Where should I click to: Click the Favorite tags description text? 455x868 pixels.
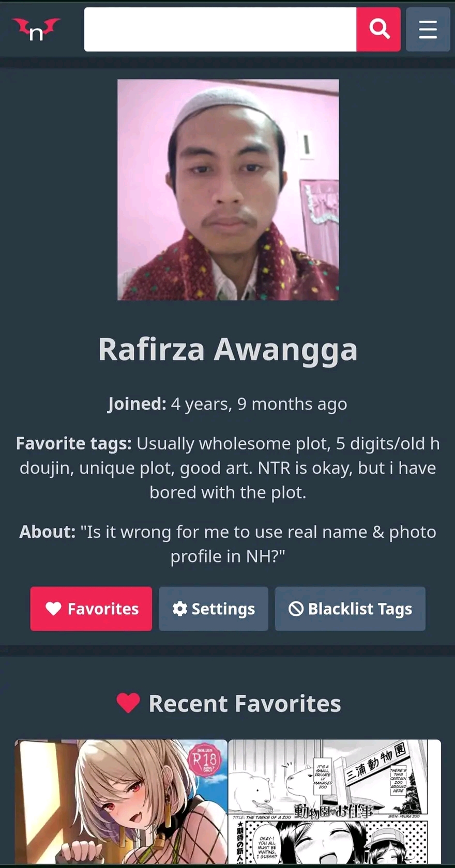(228, 468)
